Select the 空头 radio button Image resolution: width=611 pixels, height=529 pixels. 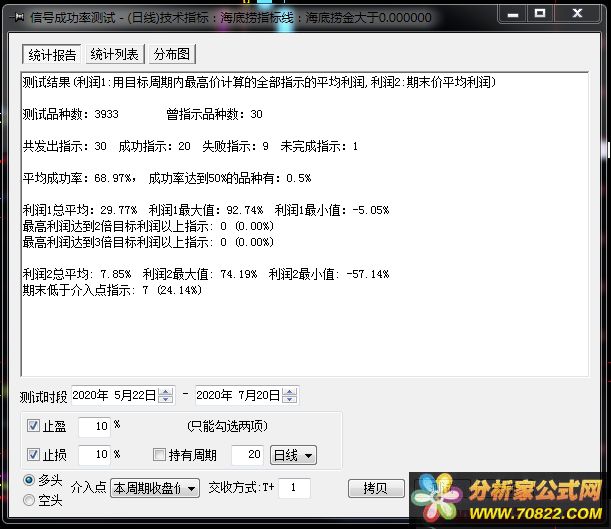[29, 500]
